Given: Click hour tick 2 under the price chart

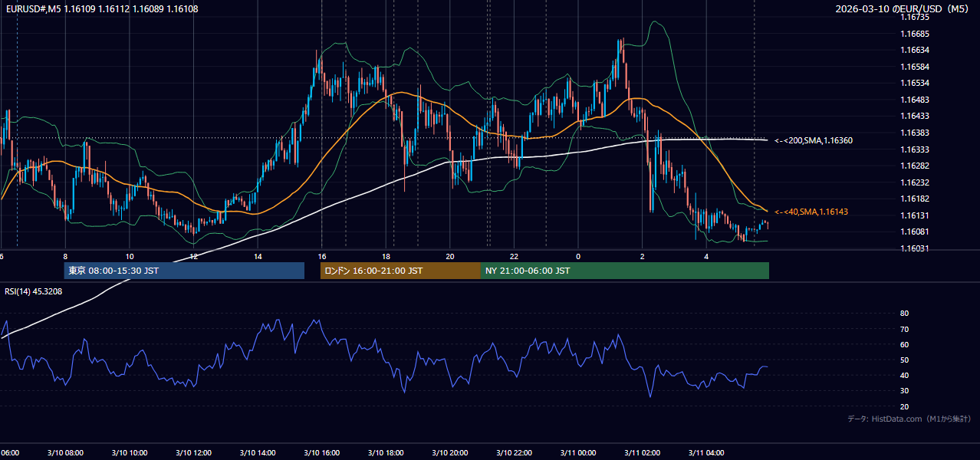Looking at the screenshot, I should pos(643,257).
